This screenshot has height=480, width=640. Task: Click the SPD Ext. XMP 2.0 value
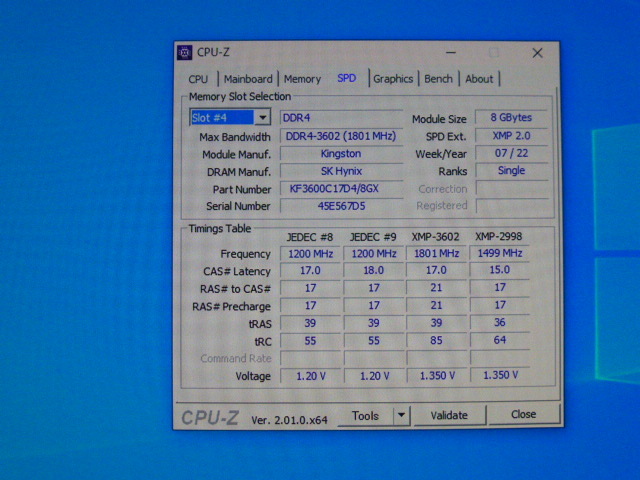click(x=511, y=136)
